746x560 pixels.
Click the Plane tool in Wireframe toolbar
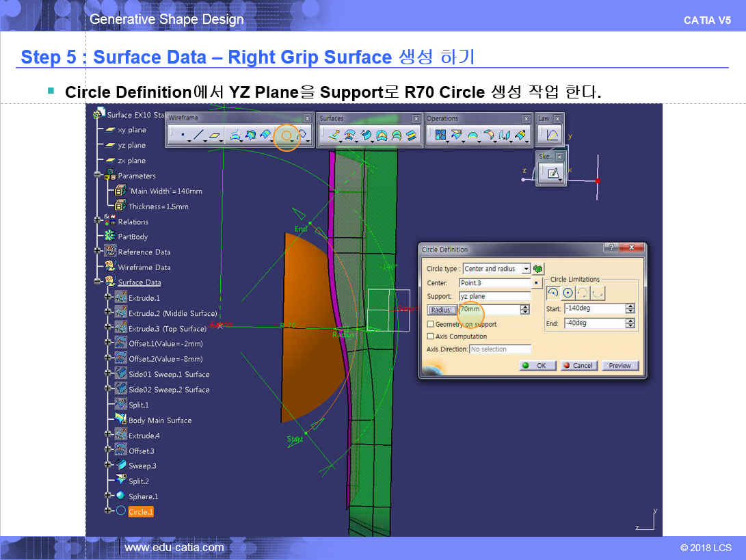point(215,135)
